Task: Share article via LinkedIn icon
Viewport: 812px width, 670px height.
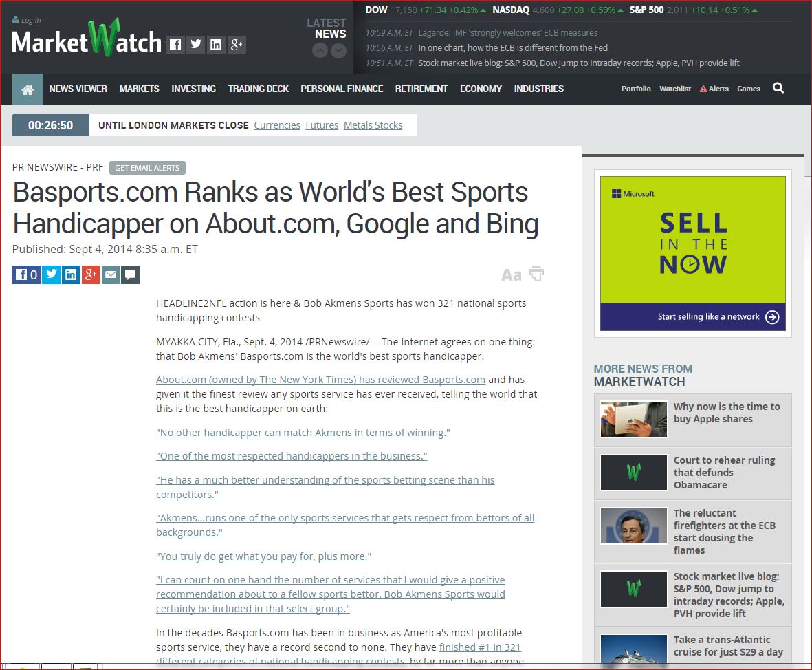Action: click(71, 274)
